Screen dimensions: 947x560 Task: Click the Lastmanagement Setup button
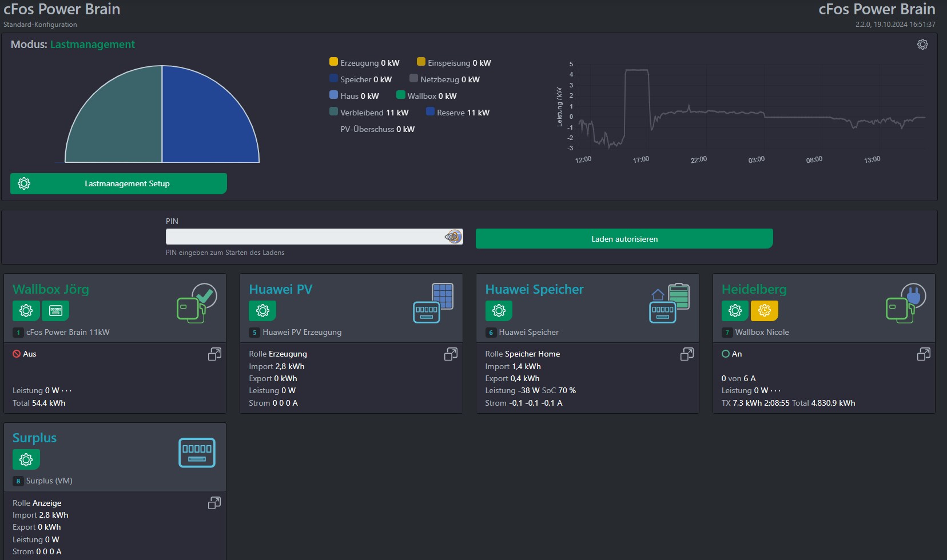(x=118, y=183)
